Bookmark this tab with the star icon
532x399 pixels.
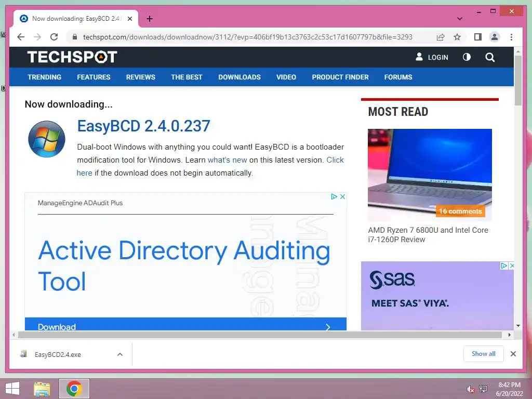tap(457, 37)
